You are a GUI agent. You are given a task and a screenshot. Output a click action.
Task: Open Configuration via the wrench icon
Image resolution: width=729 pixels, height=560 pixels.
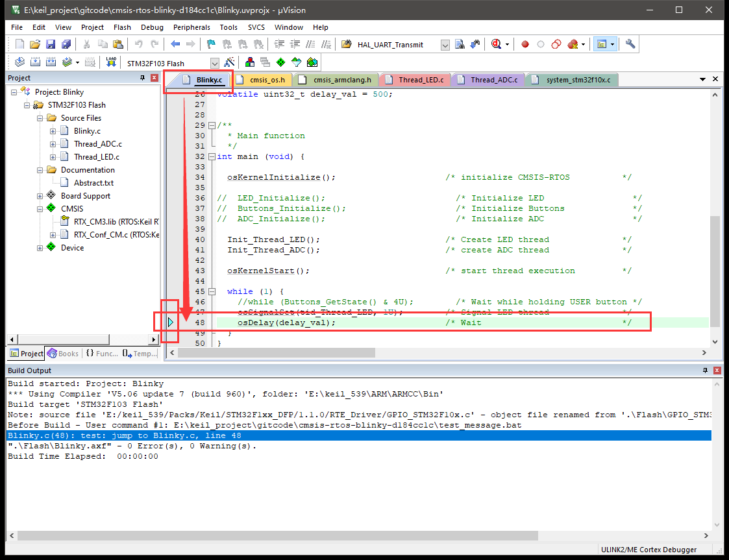pos(630,44)
